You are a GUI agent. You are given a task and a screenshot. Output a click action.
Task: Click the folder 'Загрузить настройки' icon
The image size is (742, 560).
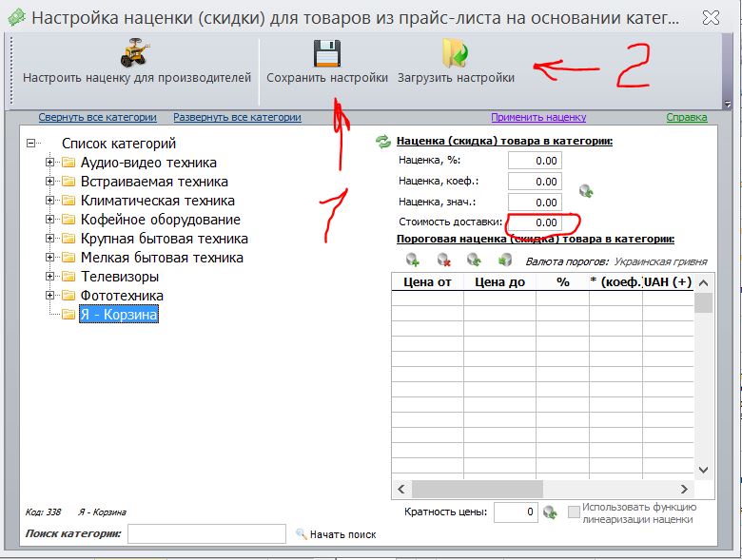click(x=456, y=53)
